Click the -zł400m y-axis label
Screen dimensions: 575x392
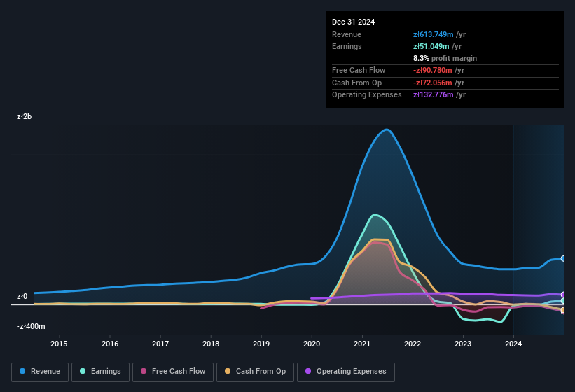click(31, 326)
